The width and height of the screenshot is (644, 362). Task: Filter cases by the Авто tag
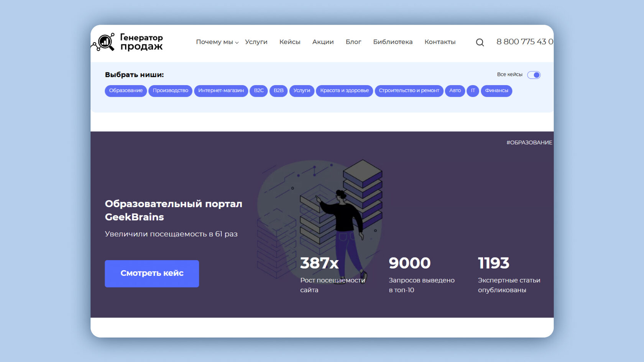[455, 91]
